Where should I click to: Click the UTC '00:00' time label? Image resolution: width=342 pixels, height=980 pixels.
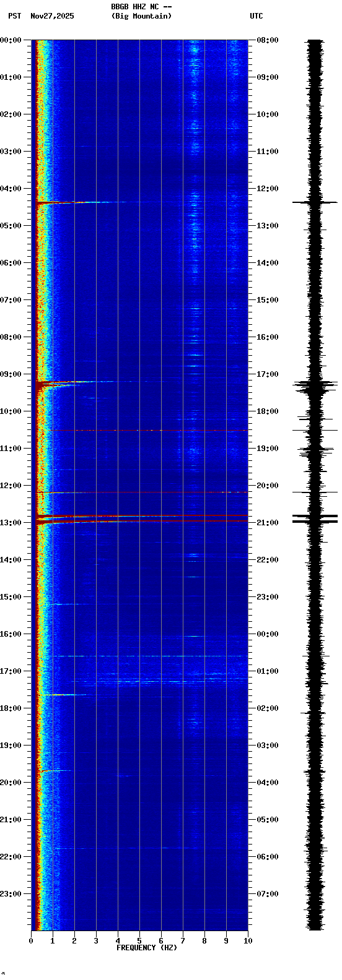[268, 634]
